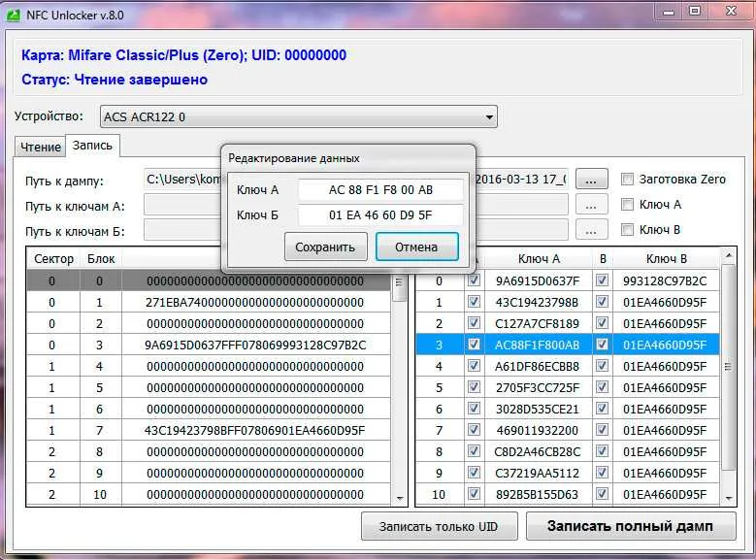This screenshot has width=756, height=560.
Task: Click the Ключ B column header in keys table
Action: tap(667, 259)
